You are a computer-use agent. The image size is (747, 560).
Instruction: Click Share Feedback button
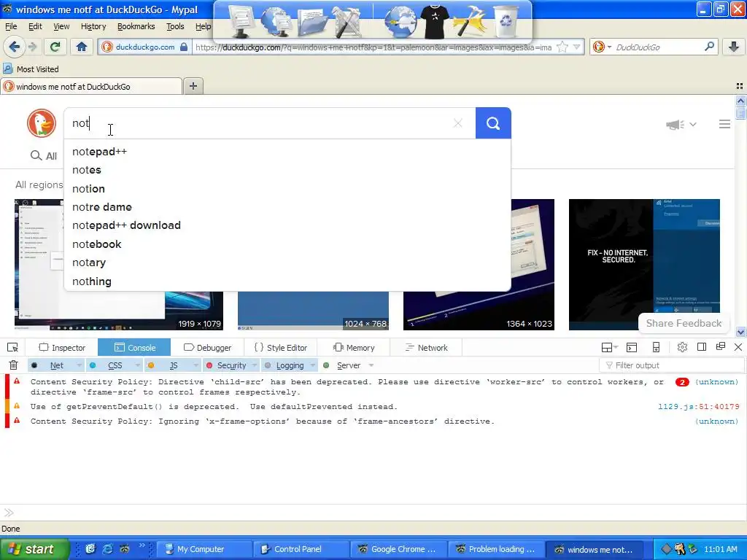(684, 323)
